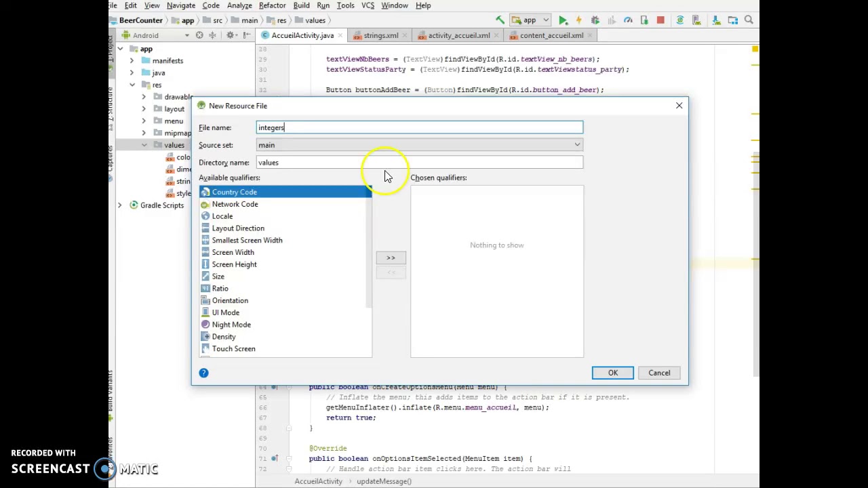Select the Night Mode qualifier

(x=285, y=325)
